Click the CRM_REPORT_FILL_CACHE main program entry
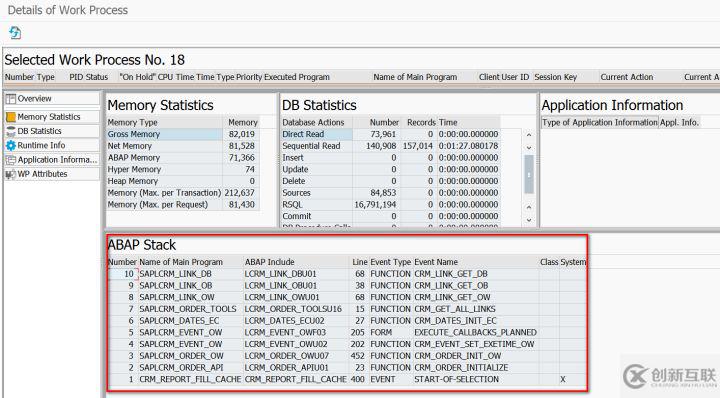 pyautogui.click(x=190, y=379)
